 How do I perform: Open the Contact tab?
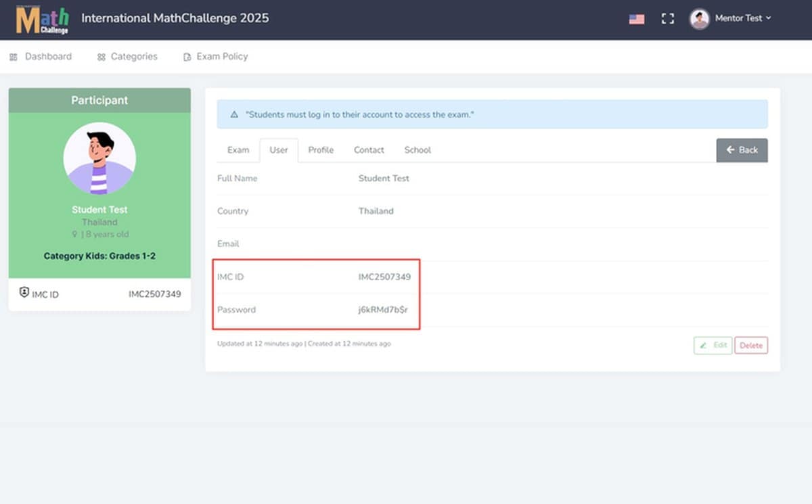[369, 150]
